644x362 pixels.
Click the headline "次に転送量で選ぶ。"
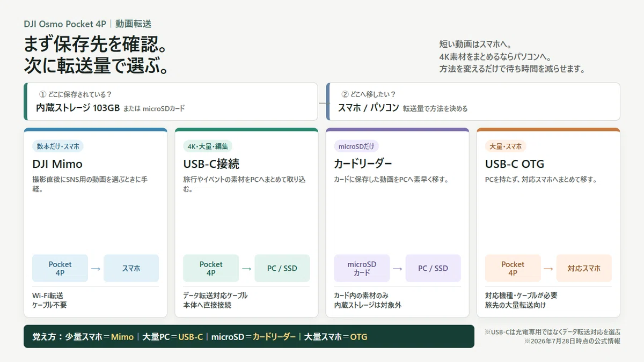point(97,66)
